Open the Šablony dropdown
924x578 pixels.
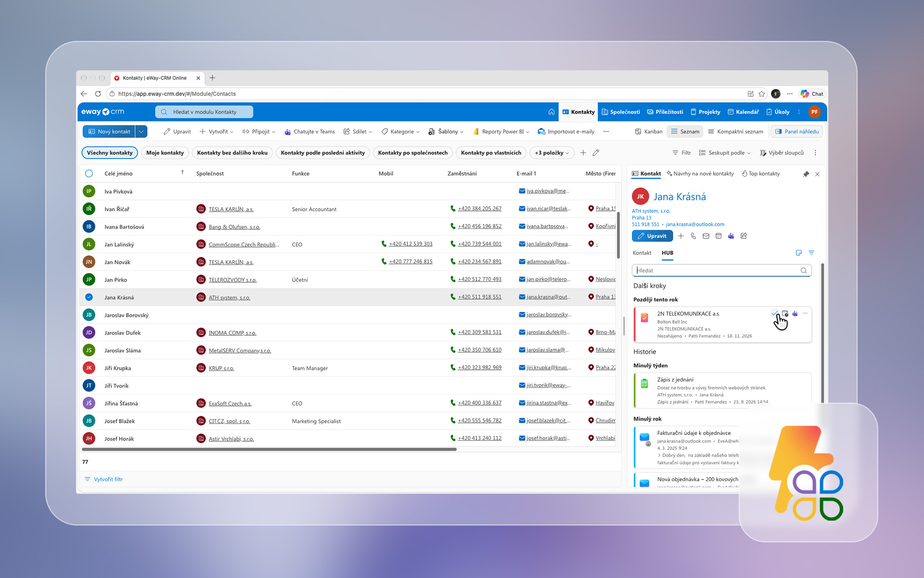446,131
